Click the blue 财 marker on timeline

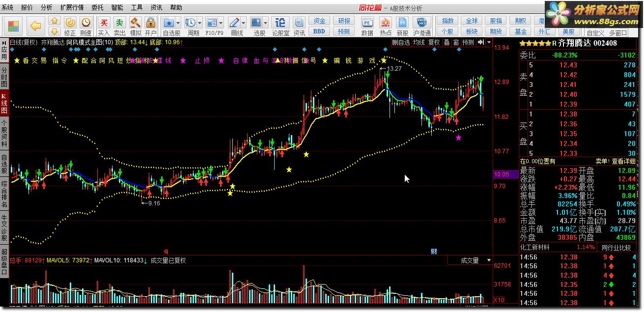434,251
